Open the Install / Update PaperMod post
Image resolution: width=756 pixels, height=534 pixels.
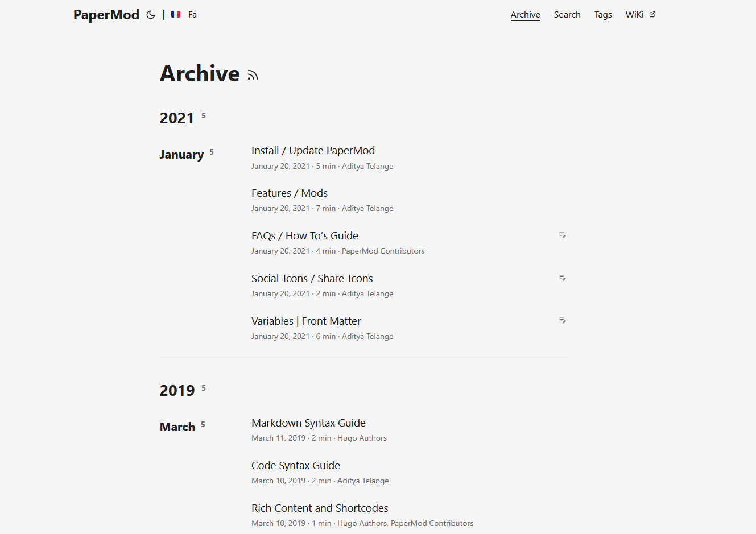click(313, 151)
